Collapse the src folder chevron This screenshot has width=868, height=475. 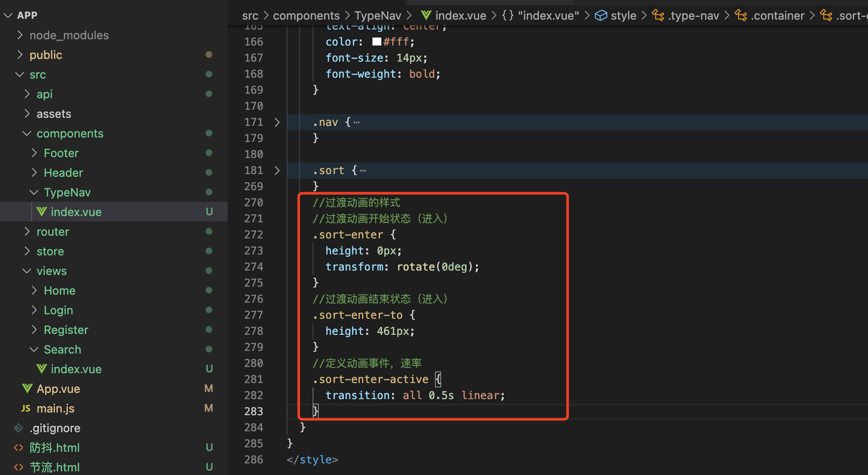tap(20, 74)
